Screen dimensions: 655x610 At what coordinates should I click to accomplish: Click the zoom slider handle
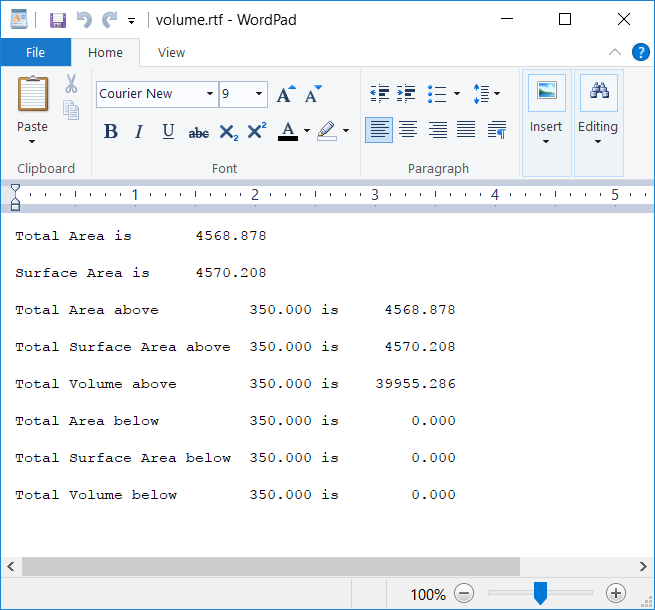click(540, 593)
